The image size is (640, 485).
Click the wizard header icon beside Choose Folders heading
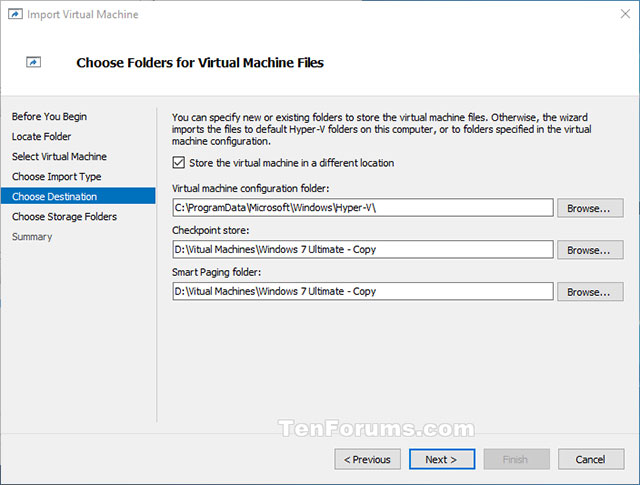tap(33, 62)
